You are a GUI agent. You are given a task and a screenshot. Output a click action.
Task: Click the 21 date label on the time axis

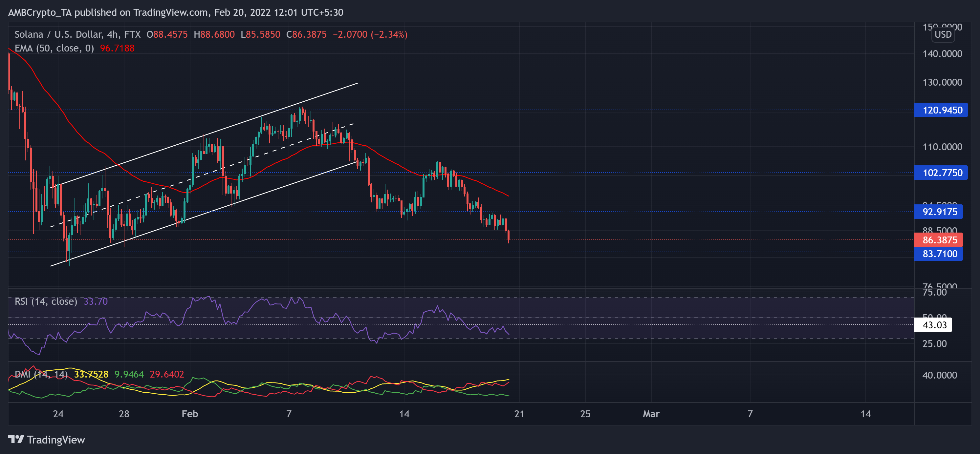519,414
